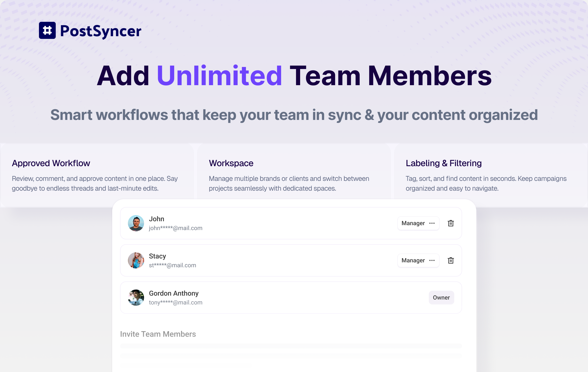Remove Stacy using her trash icon
Image resolution: width=588 pixels, height=372 pixels.
coord(451,260)
